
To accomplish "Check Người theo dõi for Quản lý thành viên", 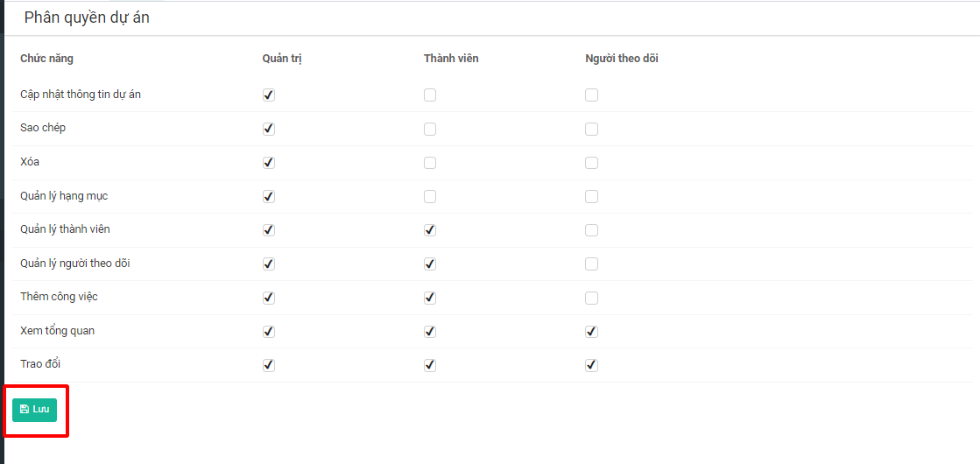I will click(592, 230).
